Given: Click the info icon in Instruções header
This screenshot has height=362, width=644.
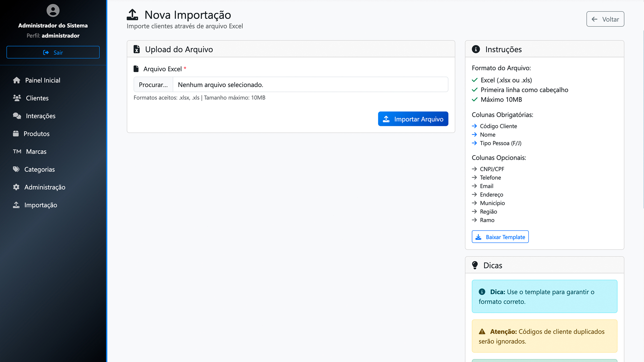Looking at the screenshot, I should [476, 49].
